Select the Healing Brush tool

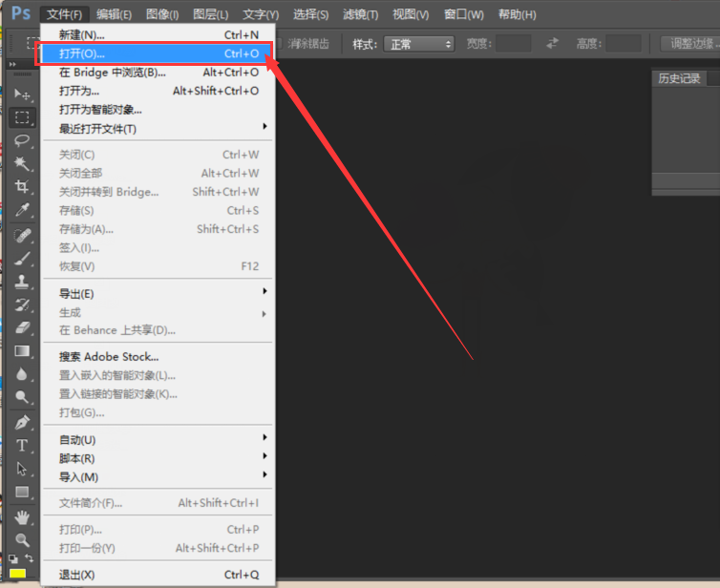coord(22,236)
